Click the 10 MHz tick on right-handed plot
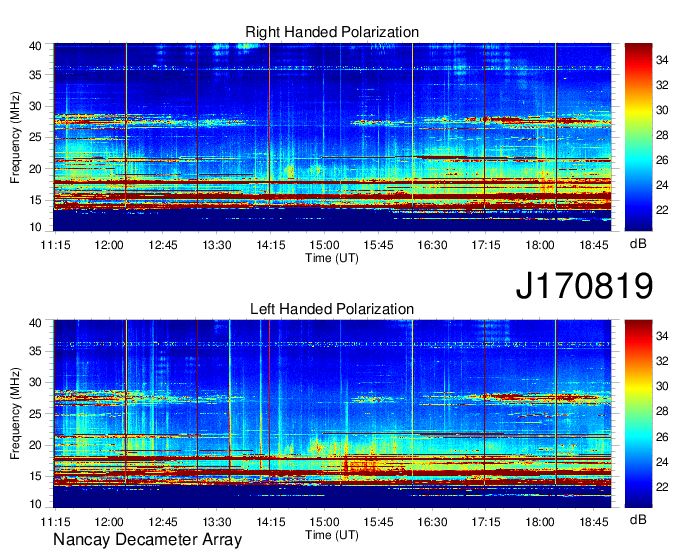 coord(35,227)
